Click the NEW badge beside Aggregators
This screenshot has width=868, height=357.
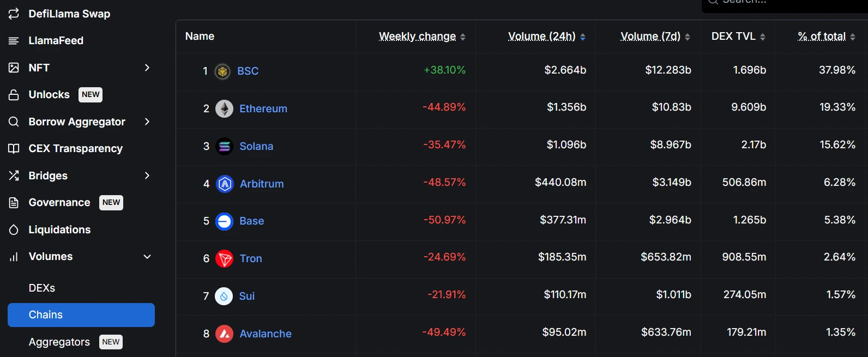pyautogui.click(x=111, y=342)
